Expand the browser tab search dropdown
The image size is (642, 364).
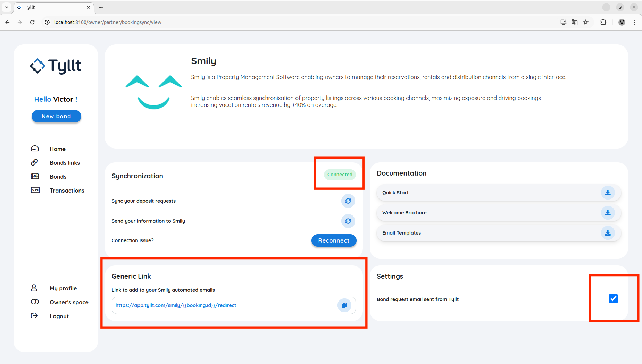click(7, 7)
